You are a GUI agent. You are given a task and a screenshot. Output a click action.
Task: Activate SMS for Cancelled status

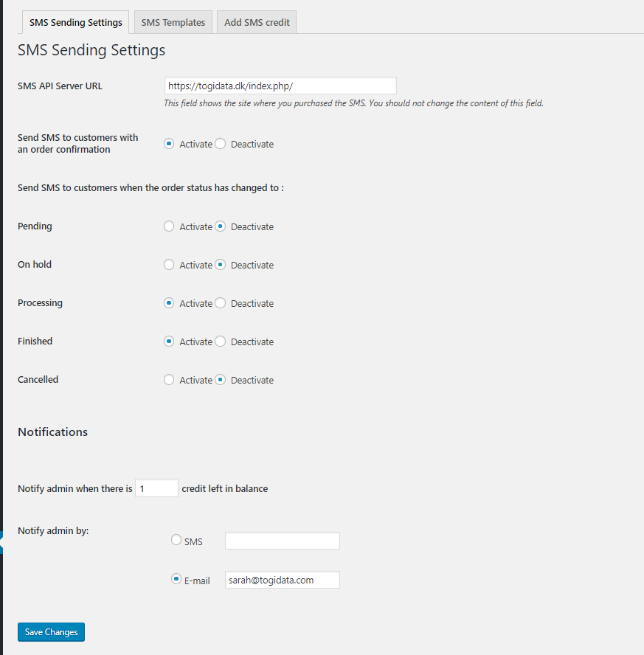click(169, 380)
